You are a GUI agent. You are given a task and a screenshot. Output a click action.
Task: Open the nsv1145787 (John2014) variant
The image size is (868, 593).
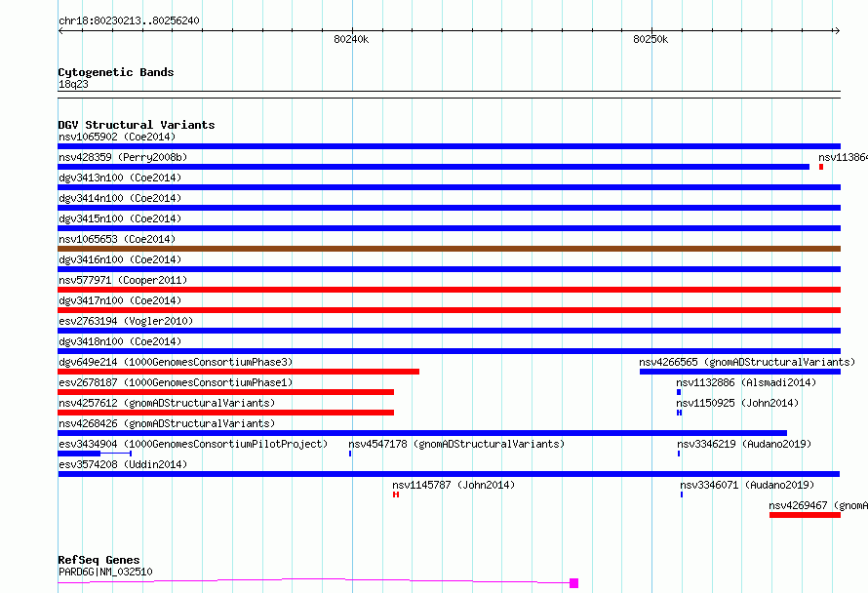(454, 485)
